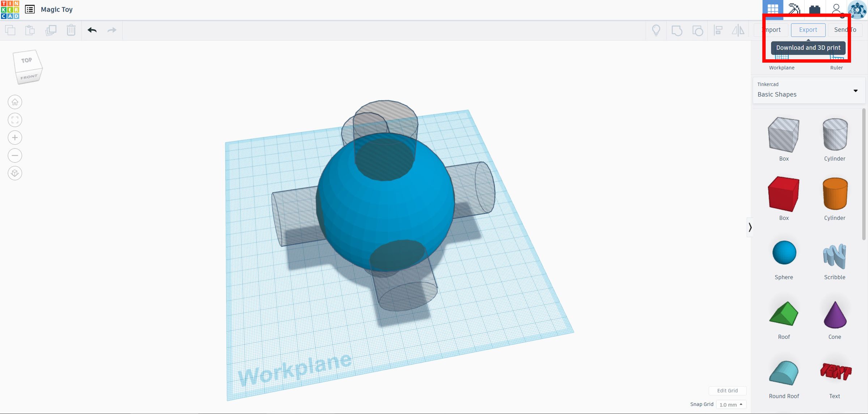The image size is (868, 414).
Task: Open the designs list icon
Action: tap(30, 9)
